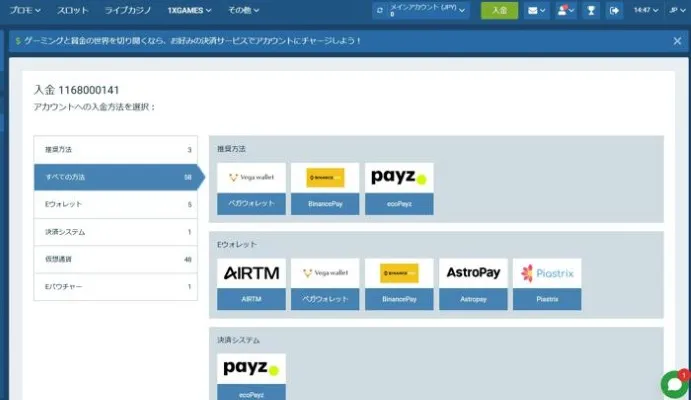Screen dimensions: 691x400
Task: Open the スロット menu item
Action: click(x=72, y=10)
